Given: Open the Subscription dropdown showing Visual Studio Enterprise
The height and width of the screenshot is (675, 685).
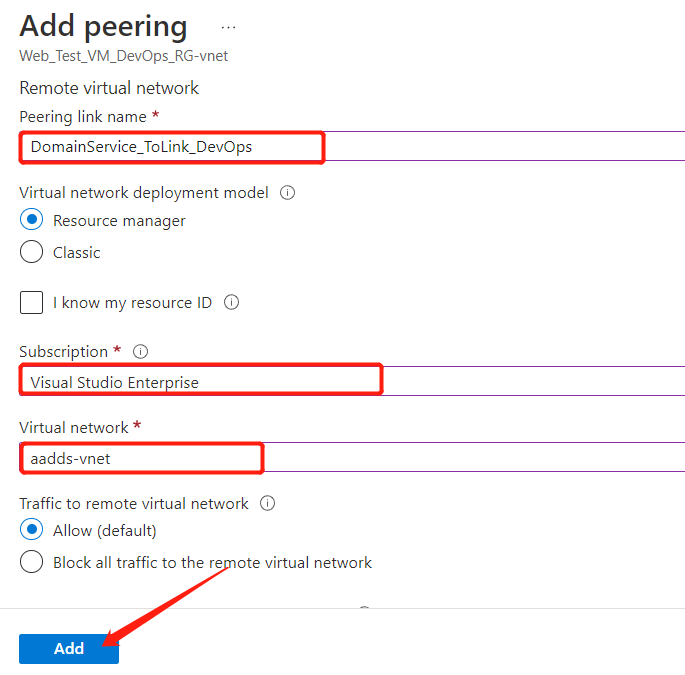Looking at the screenshot, I should point(352,381).
